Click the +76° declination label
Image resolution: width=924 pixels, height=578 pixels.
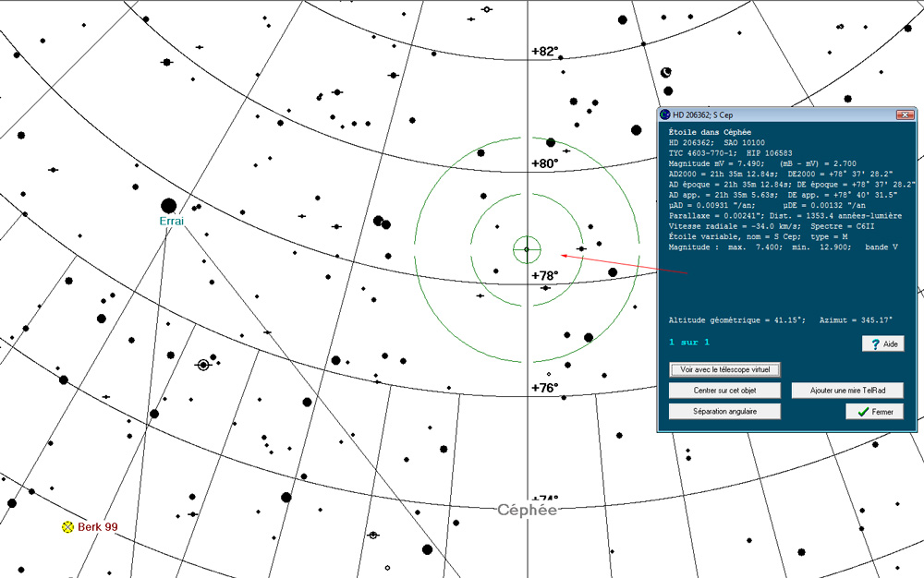tap(544, 387)
